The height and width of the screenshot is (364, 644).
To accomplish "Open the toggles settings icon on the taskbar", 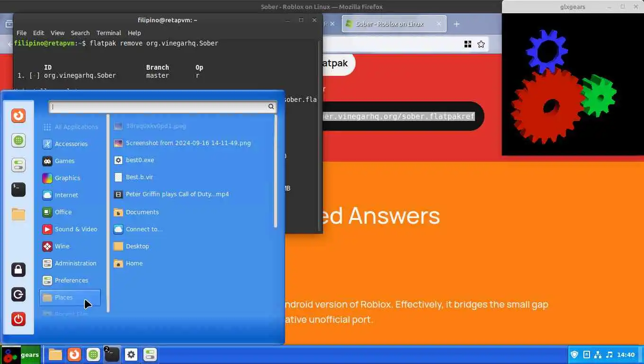I will pyautogui.click(x=150, y=355).
